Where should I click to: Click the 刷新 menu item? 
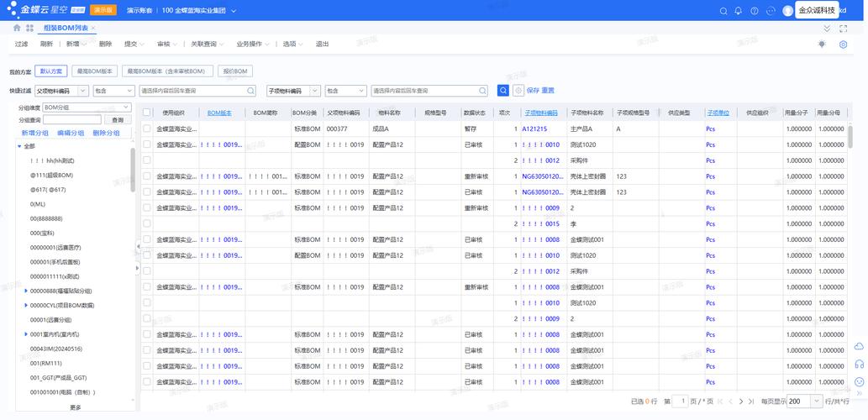pos(46,45)
